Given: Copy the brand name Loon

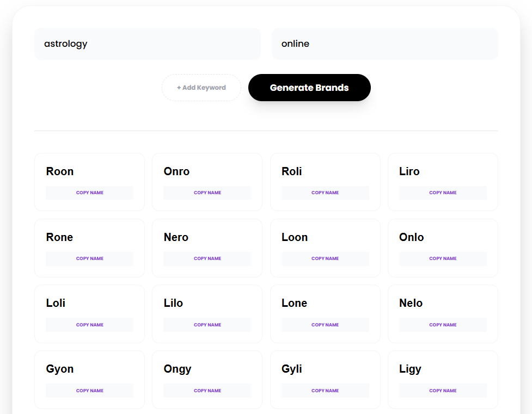Looking at the screenshot, I should click(x=325, y=258).
